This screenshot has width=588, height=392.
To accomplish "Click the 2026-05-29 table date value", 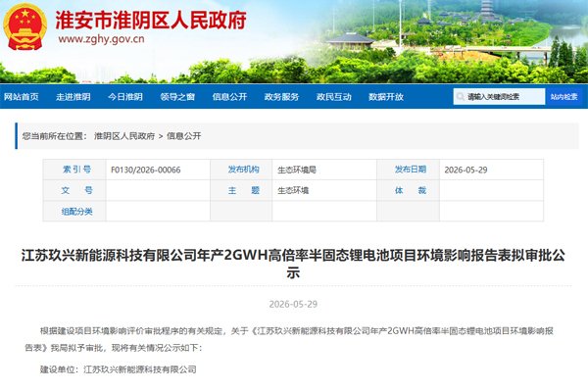I will tap(465, 170).
